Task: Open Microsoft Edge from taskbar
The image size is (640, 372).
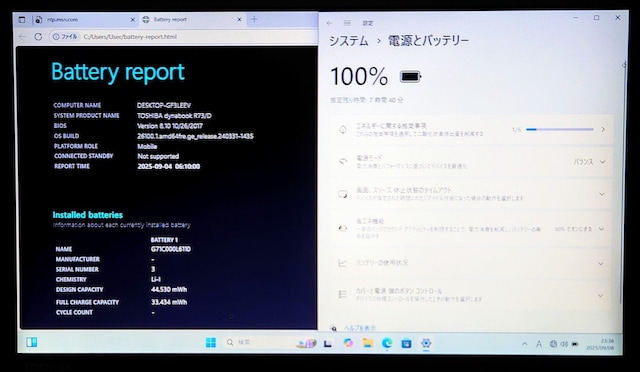Action: [387, 343]
